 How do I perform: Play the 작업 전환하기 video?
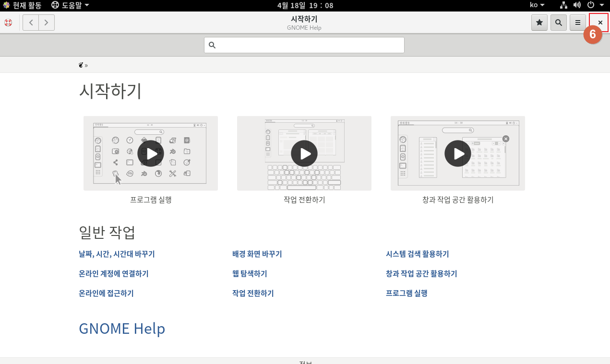coord(304,153)
